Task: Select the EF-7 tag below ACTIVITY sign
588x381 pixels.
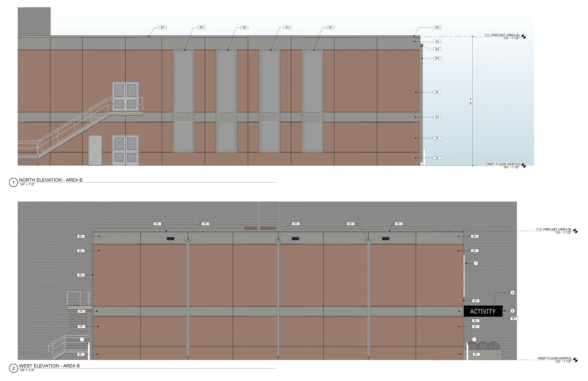Action: 514,319
